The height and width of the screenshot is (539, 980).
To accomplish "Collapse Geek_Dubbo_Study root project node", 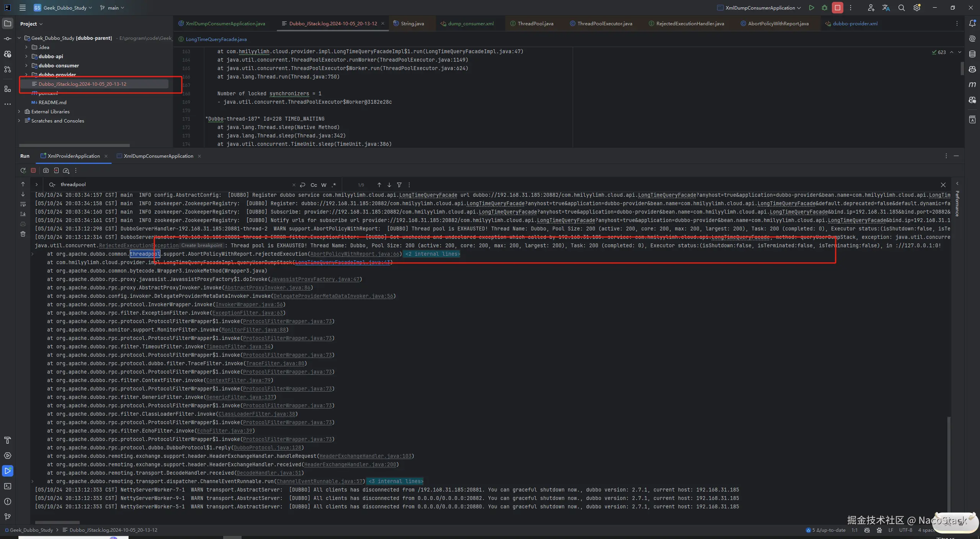I will pyautogui.click(x=19, y=38).
